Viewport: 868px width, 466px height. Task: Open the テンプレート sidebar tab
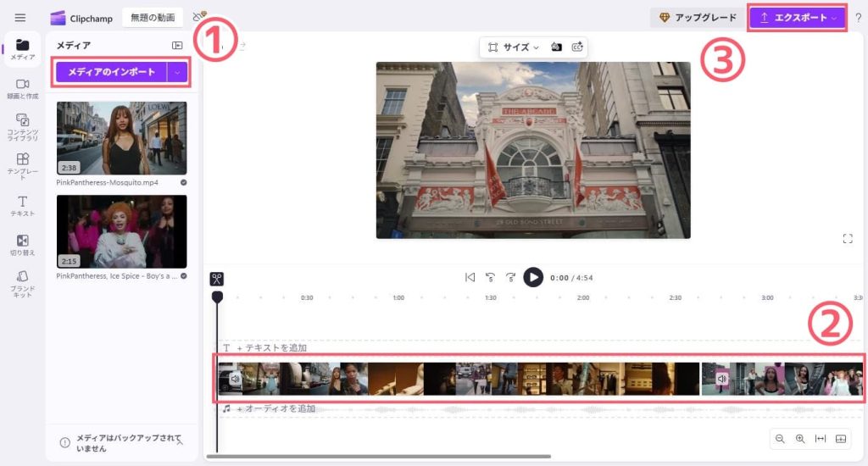23,164
